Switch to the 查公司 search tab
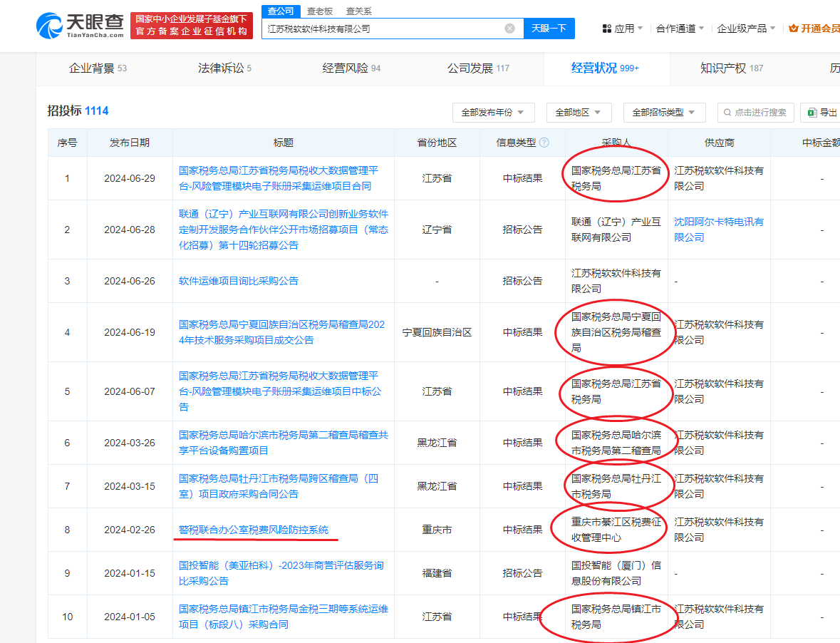 (281, 11)
